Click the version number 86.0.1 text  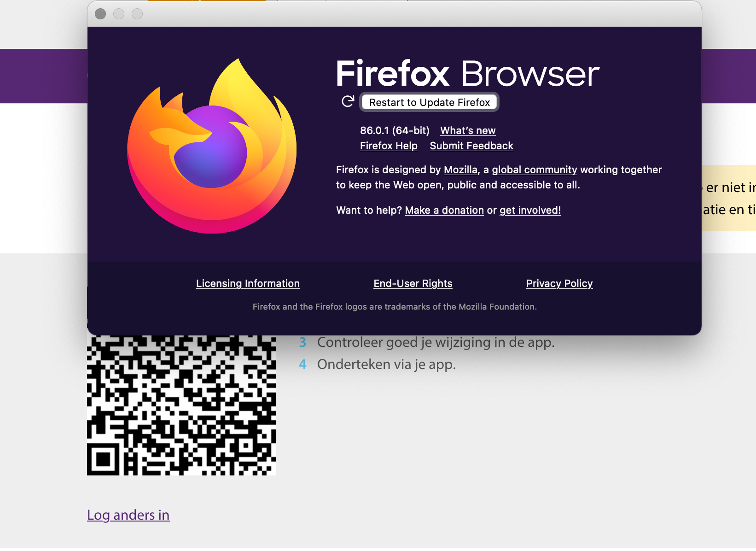(394, 130)
